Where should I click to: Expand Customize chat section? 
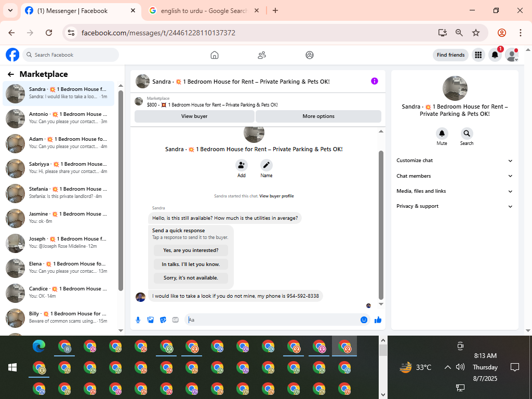[x=455, y=161]
